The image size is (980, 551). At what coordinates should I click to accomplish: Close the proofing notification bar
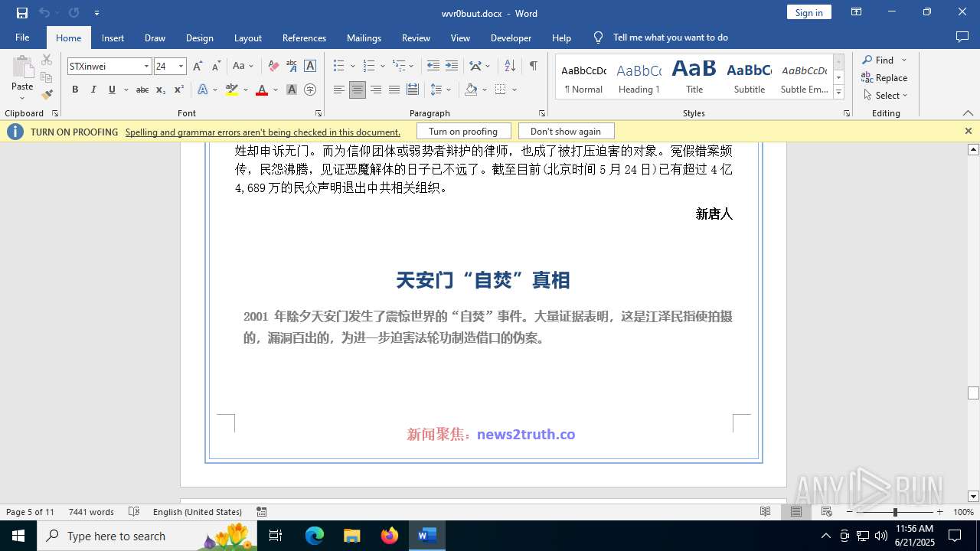click(x=969, y=132)
